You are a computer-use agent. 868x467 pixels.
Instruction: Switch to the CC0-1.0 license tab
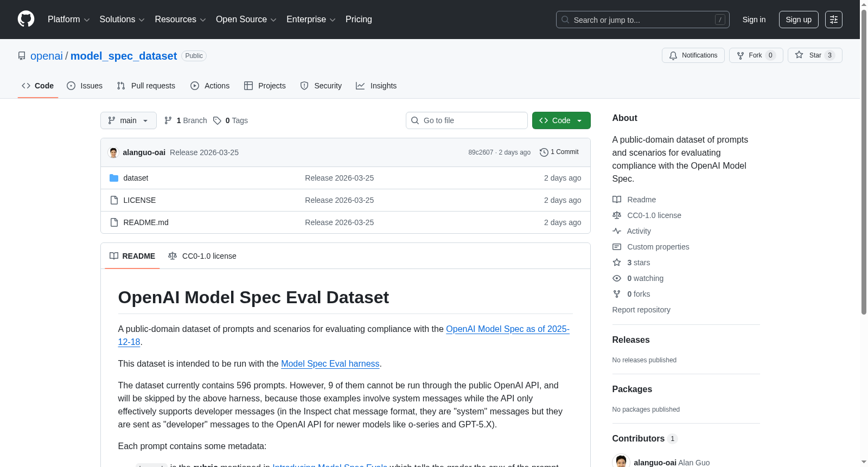tap(202, 256)
